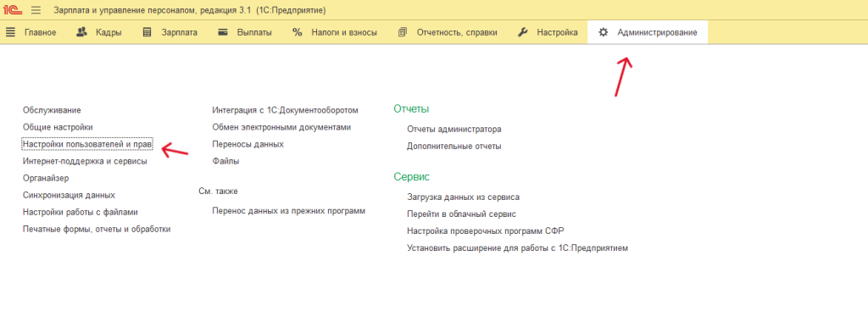The image size is (868, 311).
Task: Open Общие настройки
Action: tap(58, 127)
